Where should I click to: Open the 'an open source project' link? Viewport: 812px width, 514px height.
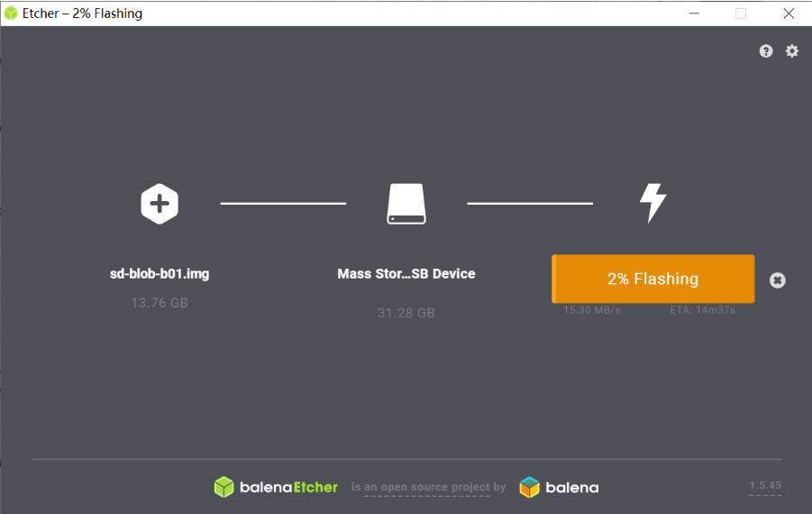coord(427,487)
